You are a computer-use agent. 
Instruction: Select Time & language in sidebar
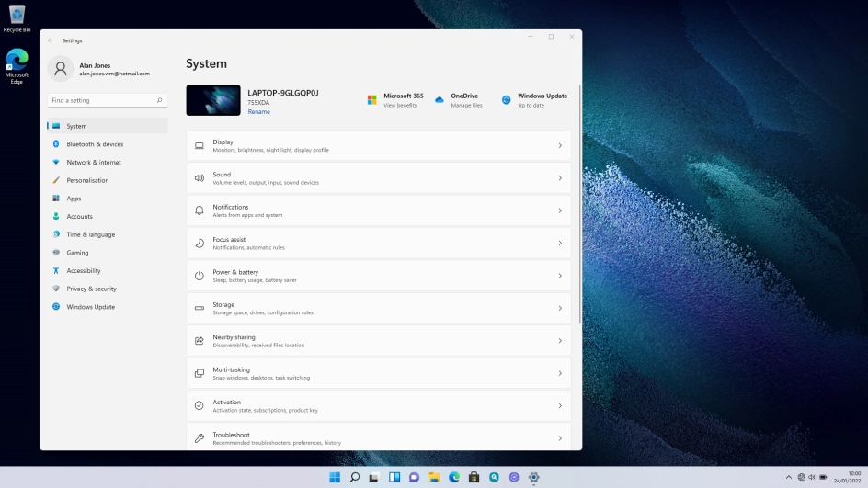tap(90, 234)
